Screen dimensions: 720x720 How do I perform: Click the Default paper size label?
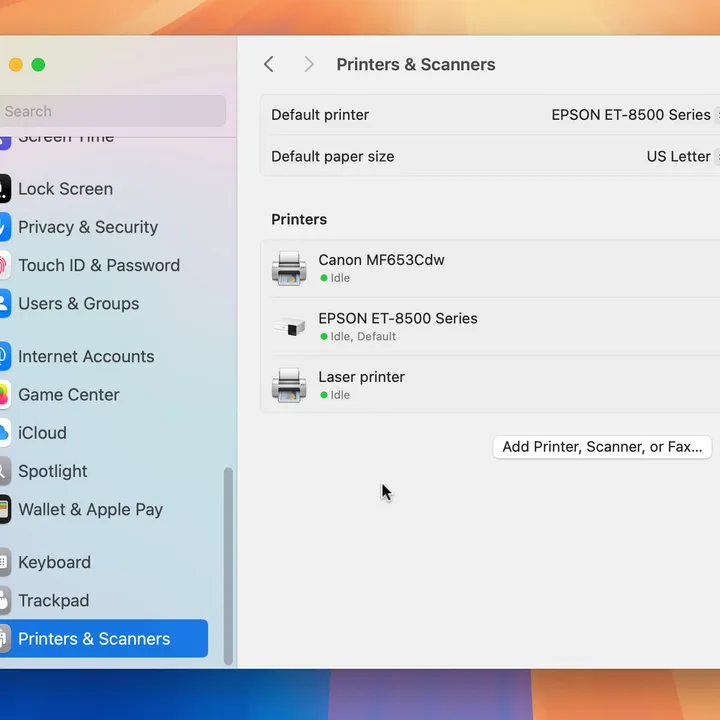point(332,157)
